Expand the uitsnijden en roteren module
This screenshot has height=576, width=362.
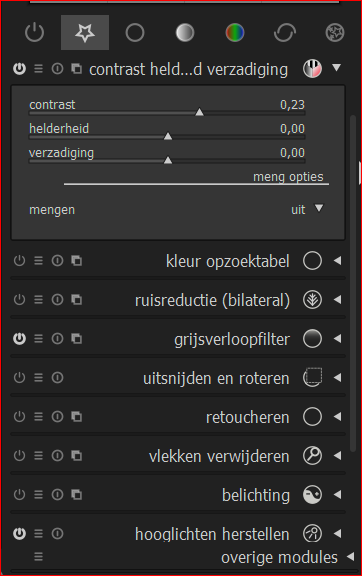337,378
